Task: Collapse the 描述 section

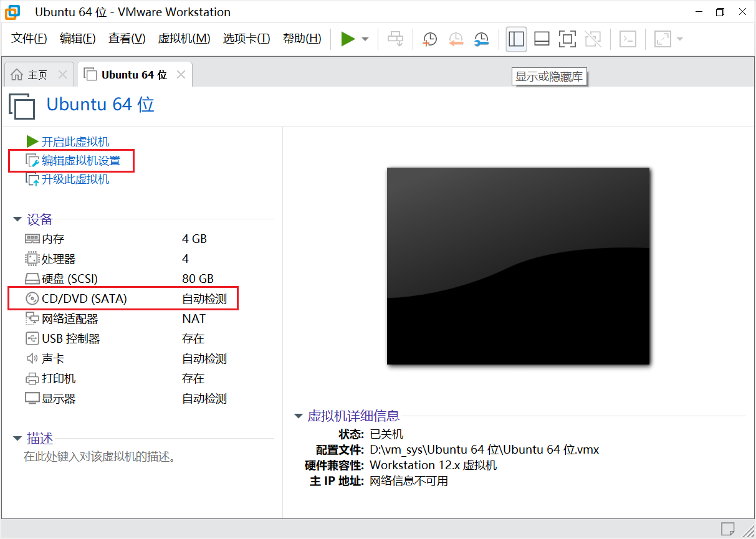Action: (x=17, y=439)
